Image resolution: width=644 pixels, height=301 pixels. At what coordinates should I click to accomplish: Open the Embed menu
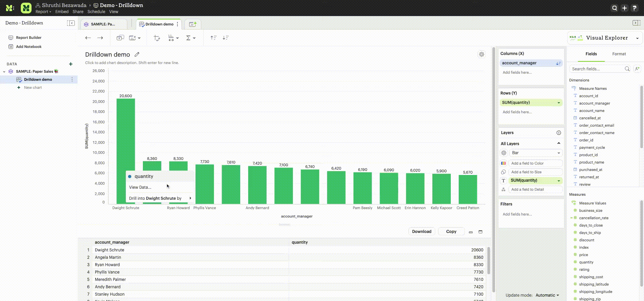[62, 12]
